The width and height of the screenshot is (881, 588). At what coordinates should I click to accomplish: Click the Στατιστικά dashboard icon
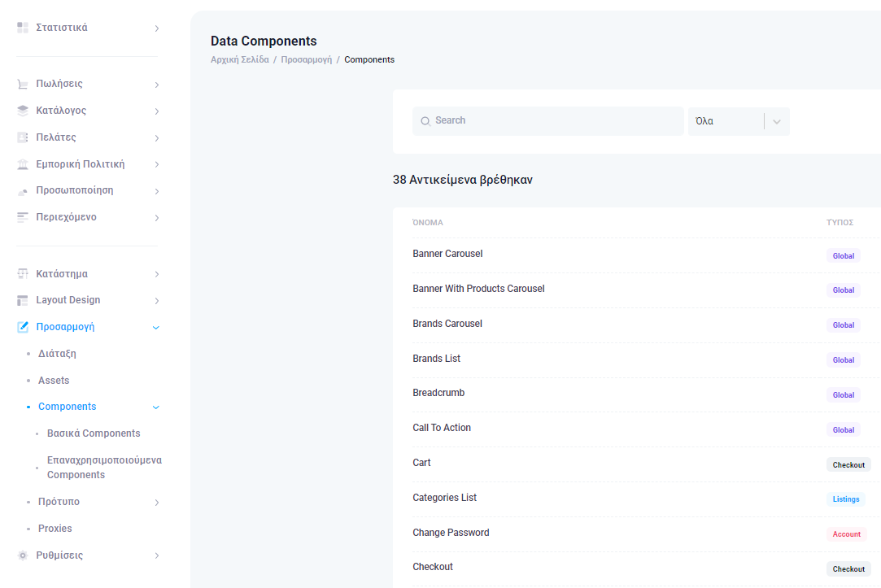[x=23, y=28]
